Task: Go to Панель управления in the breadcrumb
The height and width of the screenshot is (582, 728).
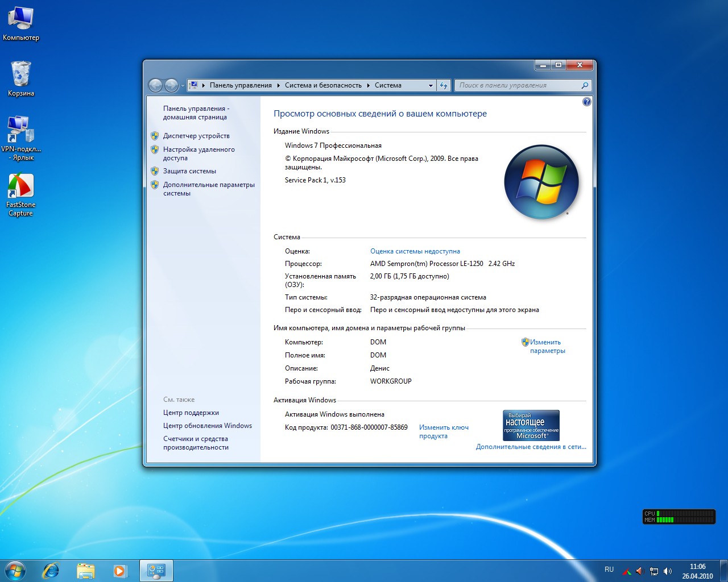Action: 241,85
